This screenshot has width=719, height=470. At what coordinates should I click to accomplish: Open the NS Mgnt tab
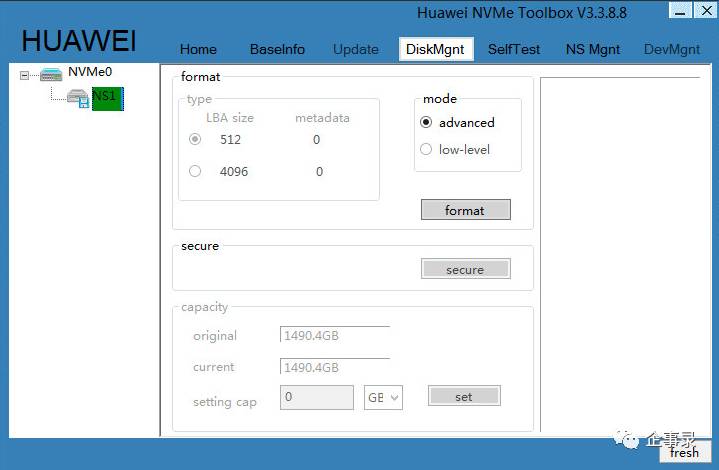[x=593, y=49]
